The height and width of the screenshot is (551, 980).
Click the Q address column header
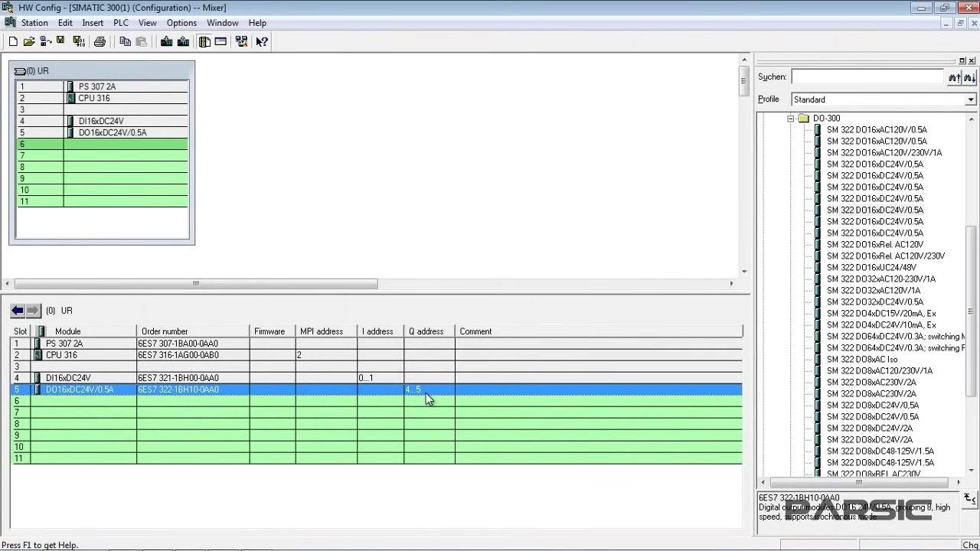click(430, 331)
